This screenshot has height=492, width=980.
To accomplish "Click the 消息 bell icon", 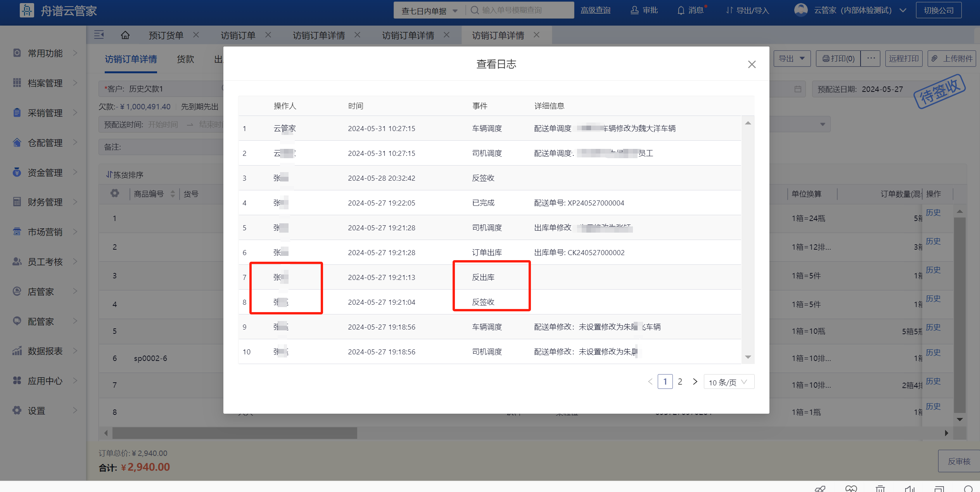I will coord(681,10).
